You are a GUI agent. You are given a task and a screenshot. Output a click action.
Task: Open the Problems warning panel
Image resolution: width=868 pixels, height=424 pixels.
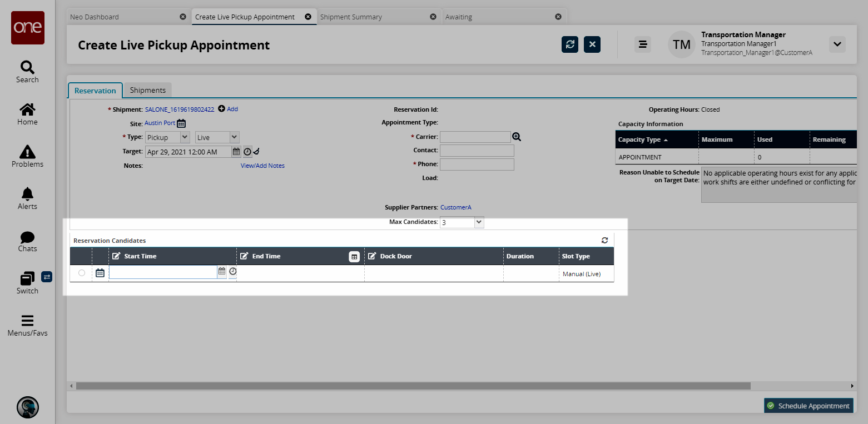tap(27, 157)
